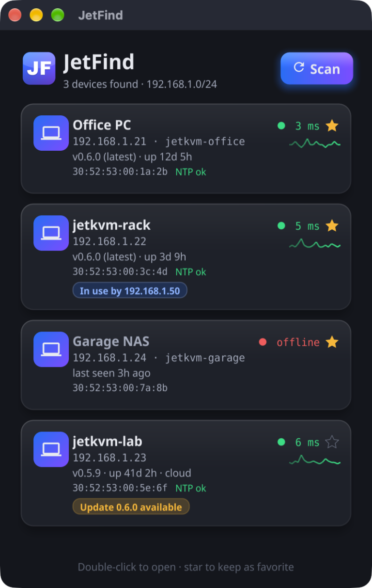Mark jetkvm-lab as favorite with star
This screenshot has width=372, height=588.
tap(332, 442)
